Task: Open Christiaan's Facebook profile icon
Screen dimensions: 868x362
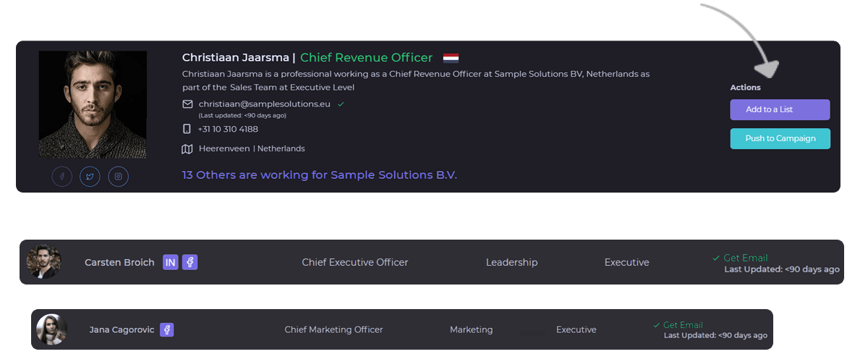Action: (62, 177)
